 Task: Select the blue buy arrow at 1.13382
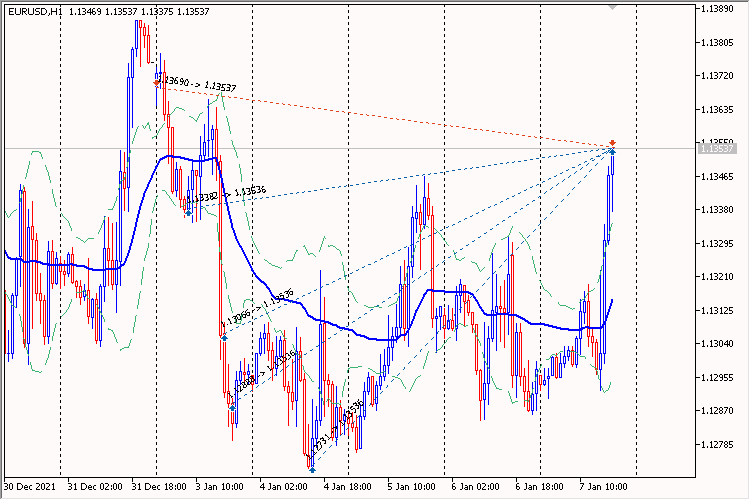coord(188,212)
